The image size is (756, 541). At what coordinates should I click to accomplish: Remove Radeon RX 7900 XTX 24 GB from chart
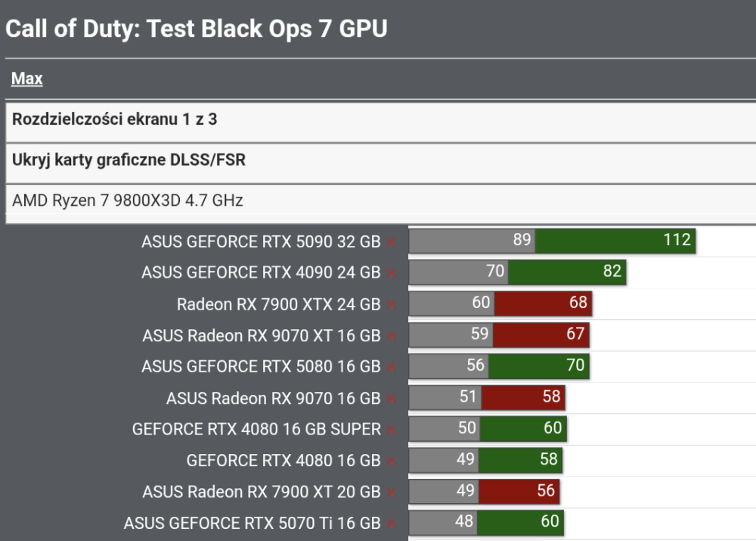coord(391,304)
